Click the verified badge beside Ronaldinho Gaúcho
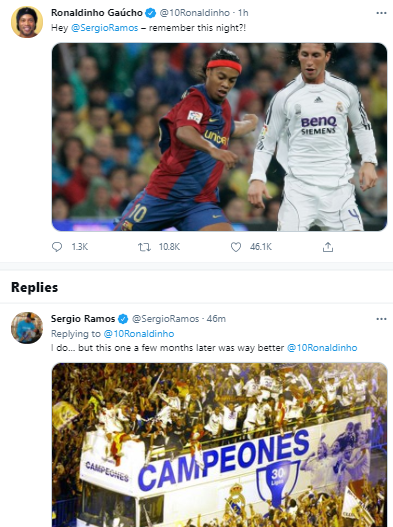Viewport: 393px width, 527px height. 151,13
